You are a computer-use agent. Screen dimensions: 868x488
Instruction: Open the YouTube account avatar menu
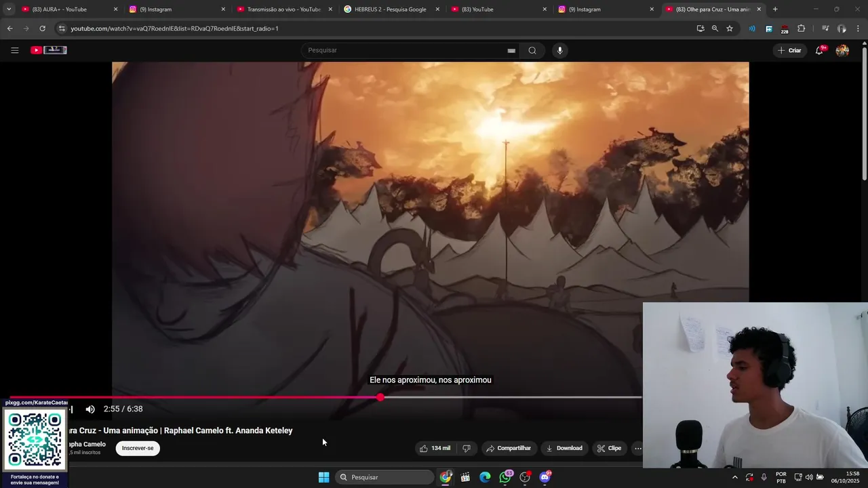[x=842, y=50]
